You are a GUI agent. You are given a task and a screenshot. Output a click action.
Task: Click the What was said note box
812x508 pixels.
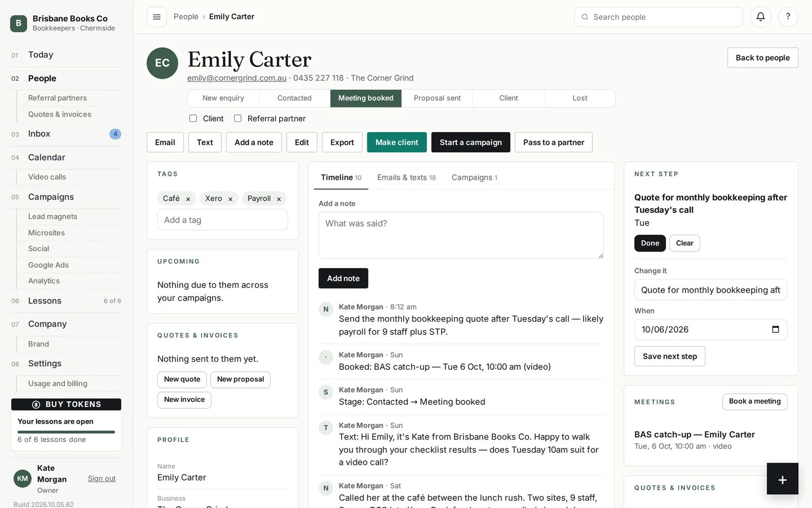(x=461, y=235)
